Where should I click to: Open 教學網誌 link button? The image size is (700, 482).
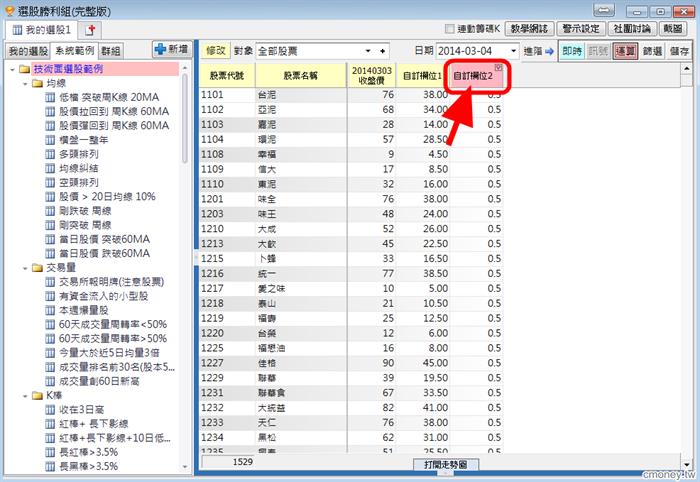(529, 29)
